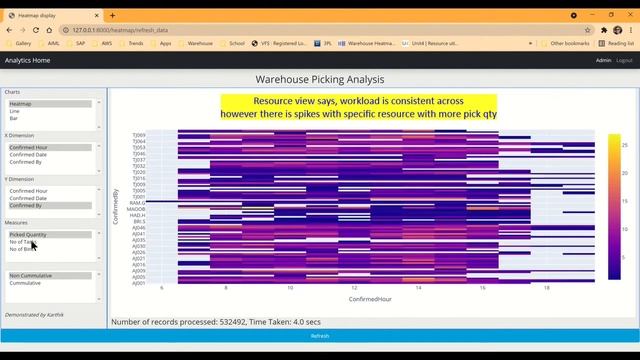Choose Confirmed Hour for Y Dimension
This screenshot has height=360, width=640.
(x=50, y=191)
